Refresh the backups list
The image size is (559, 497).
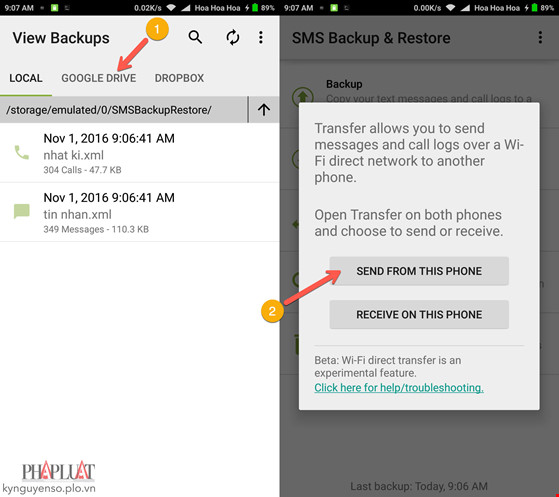pos(232,37)
